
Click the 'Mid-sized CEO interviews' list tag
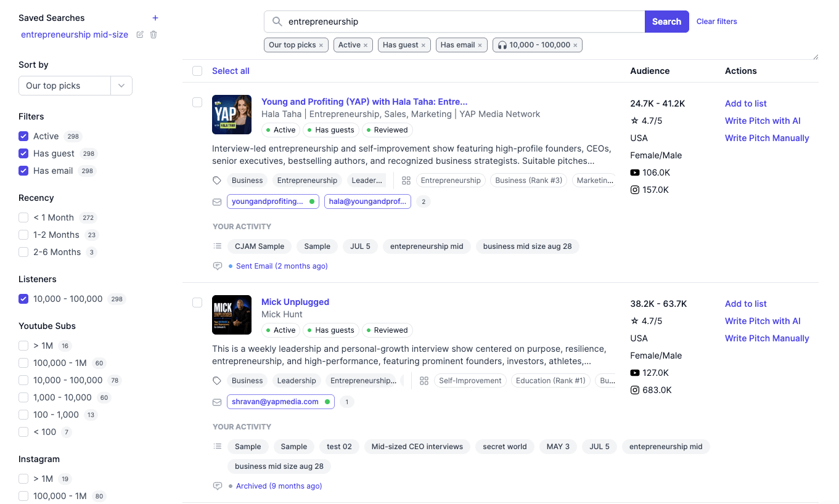point(417,447)
